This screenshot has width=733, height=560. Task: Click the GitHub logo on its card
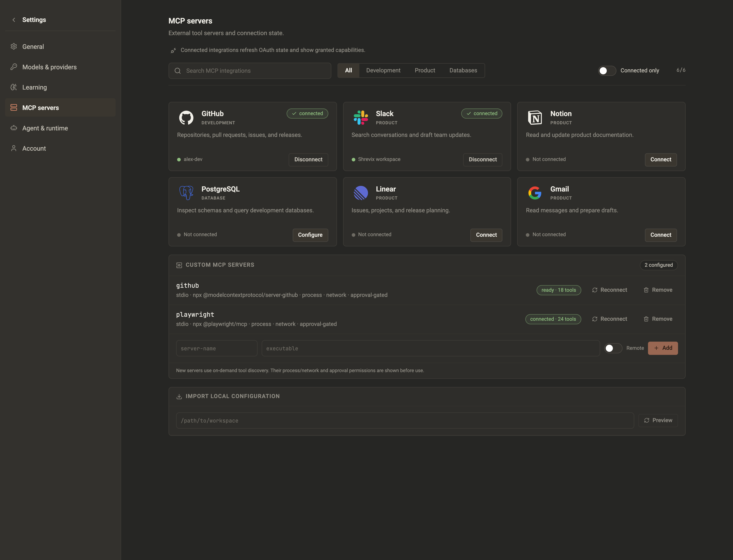tap(186, 118)
